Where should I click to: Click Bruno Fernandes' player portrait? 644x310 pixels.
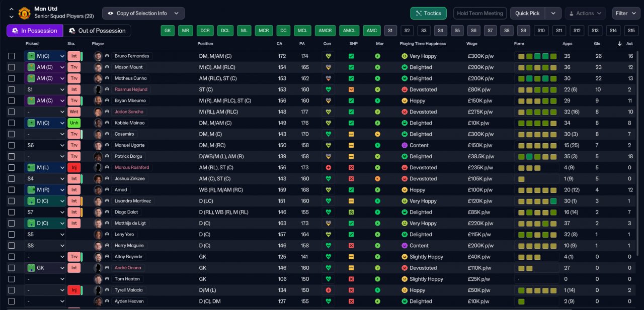pyautogui.click(x=98, y=56)
